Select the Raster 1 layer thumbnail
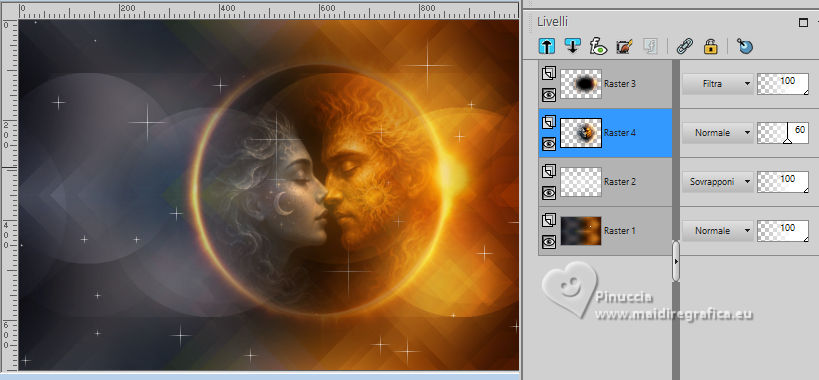 [581, 231]
